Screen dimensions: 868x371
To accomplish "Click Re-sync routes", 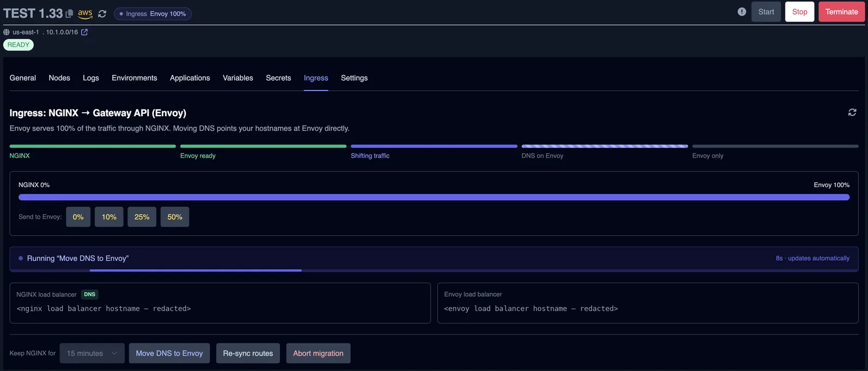I will coord(248,353).
